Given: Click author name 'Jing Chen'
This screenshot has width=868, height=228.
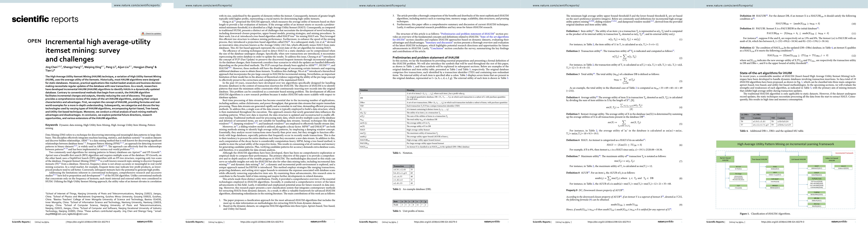Looking at the screenshot, I should [x=52, y=67].
